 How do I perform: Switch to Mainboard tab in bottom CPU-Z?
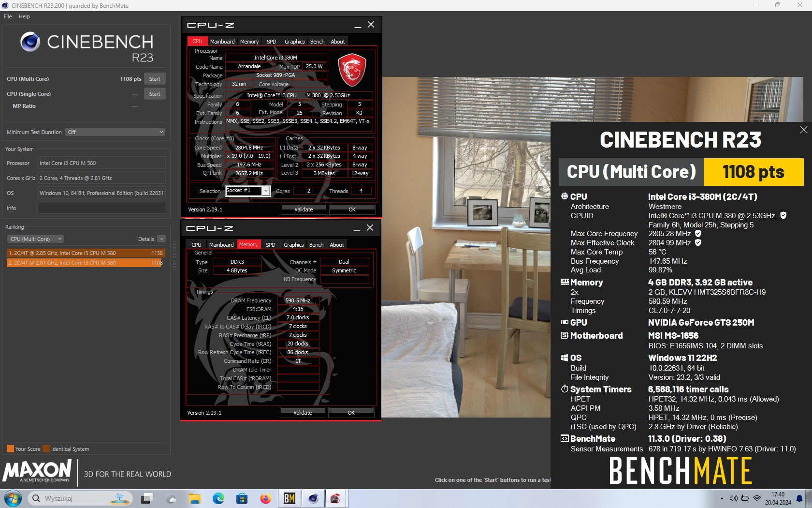221,245
